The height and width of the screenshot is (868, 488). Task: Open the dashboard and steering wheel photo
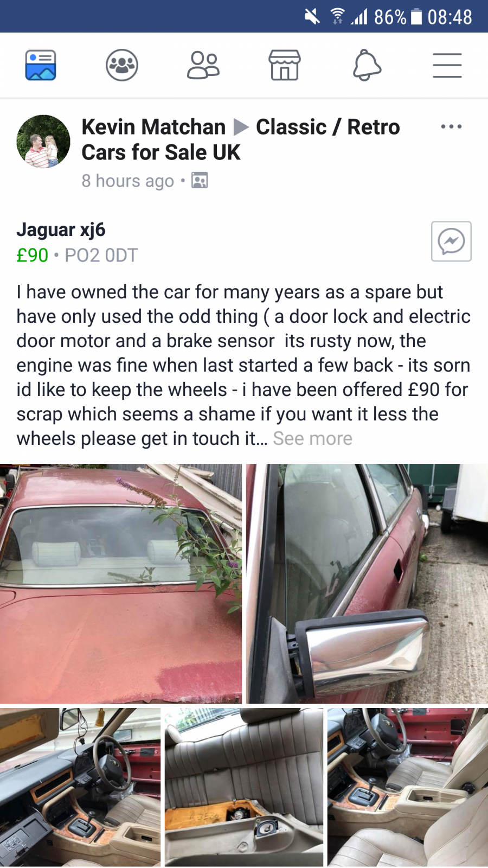[80, 787]
